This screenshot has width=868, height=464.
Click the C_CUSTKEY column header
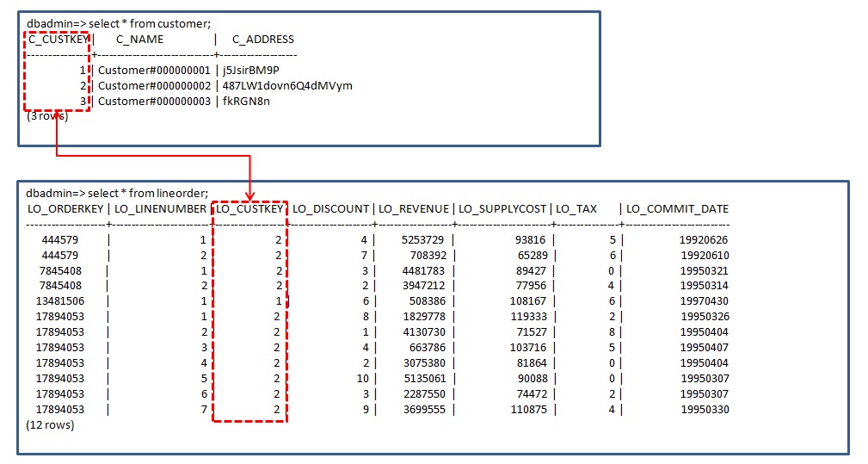pos(58,40)
